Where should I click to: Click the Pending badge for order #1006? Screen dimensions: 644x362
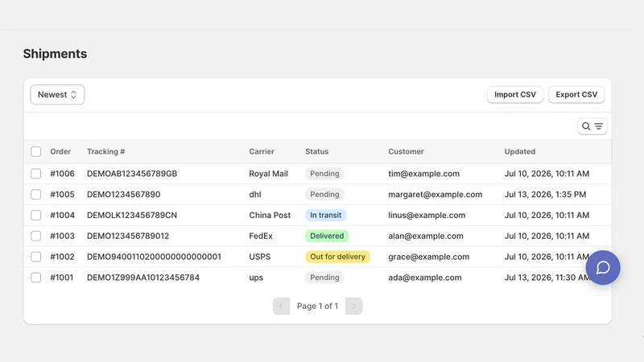[x=324, y=174]
